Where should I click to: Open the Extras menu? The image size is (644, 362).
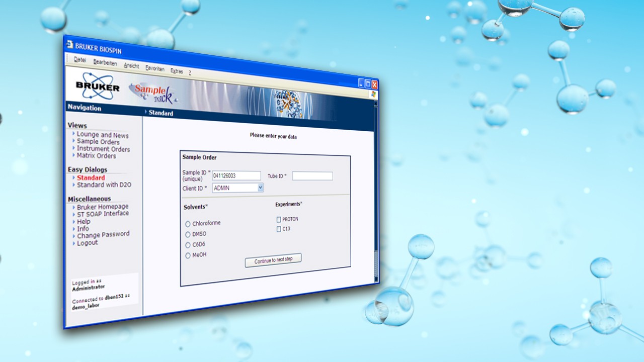[177, 71]
